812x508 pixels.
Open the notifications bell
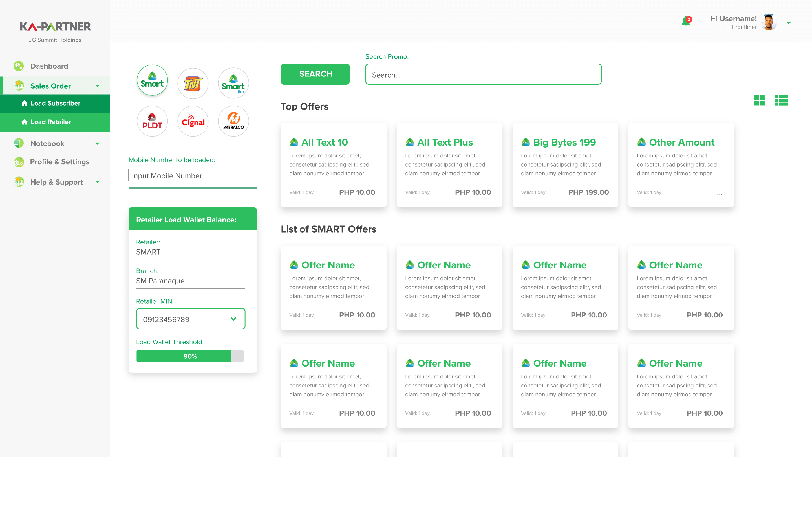click(686, 21)
